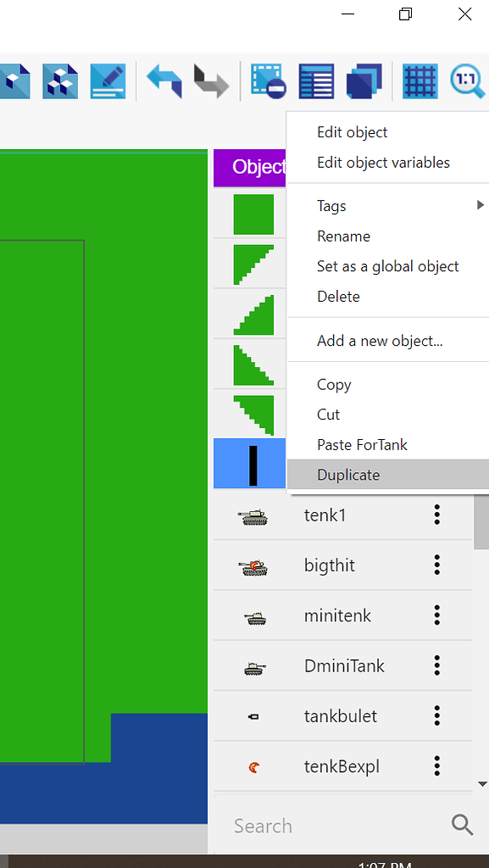489x868 pixels.
Task: Select Set as a global object
Action: click(388, 266)
